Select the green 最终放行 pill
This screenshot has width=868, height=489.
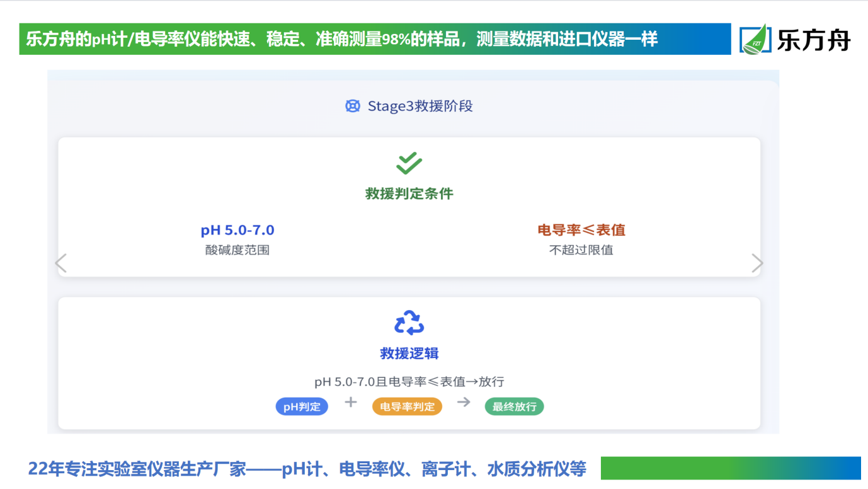pyautogui.click(x=514, y=406)
